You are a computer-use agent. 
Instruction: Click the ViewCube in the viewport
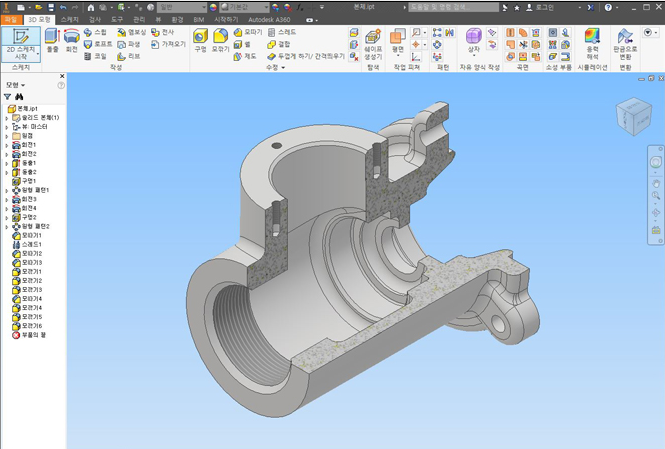(634, 116)
